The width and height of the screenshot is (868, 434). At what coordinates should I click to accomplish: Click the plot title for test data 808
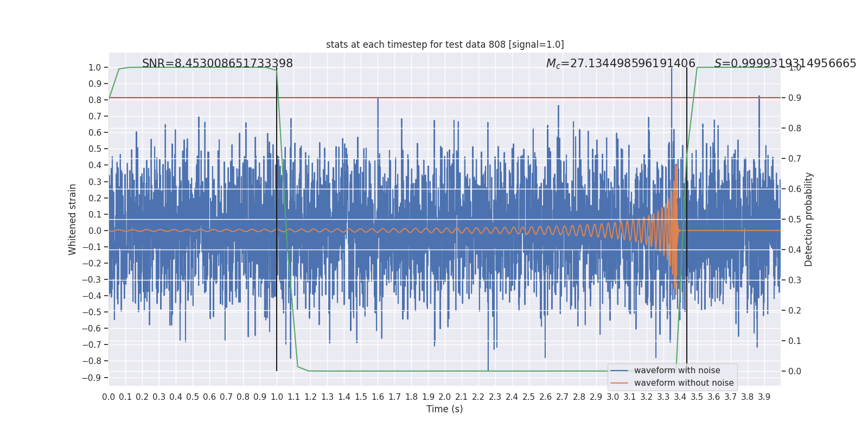(445, 44)
